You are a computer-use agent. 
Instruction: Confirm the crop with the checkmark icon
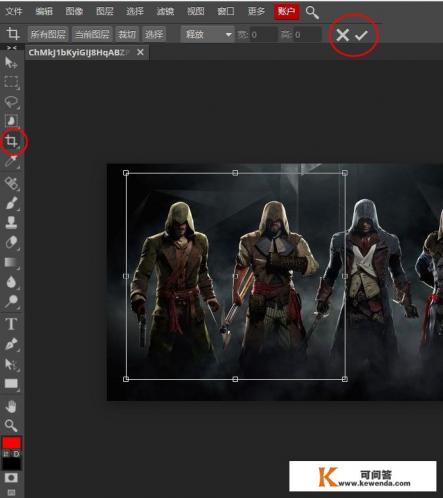pyautogui.click(x=361, y=35)
